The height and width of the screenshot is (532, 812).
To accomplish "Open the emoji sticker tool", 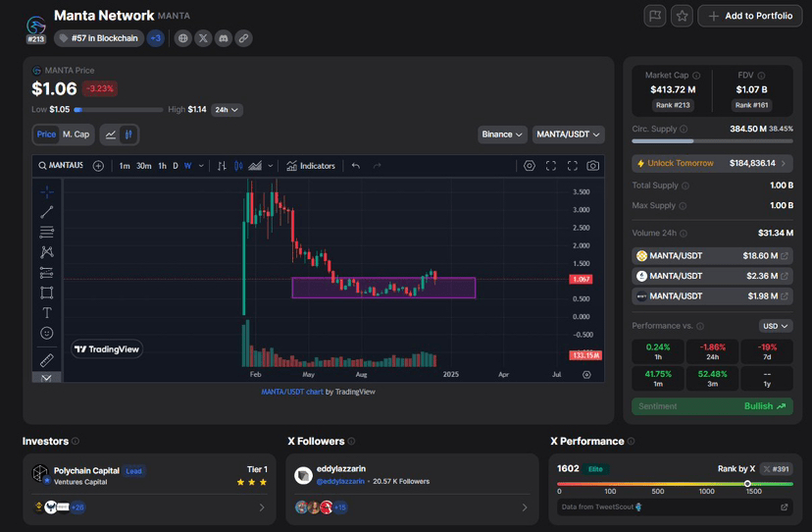I will 46,334.
